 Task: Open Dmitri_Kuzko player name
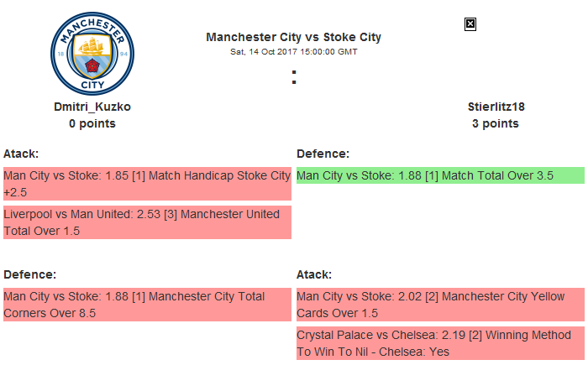92,107
